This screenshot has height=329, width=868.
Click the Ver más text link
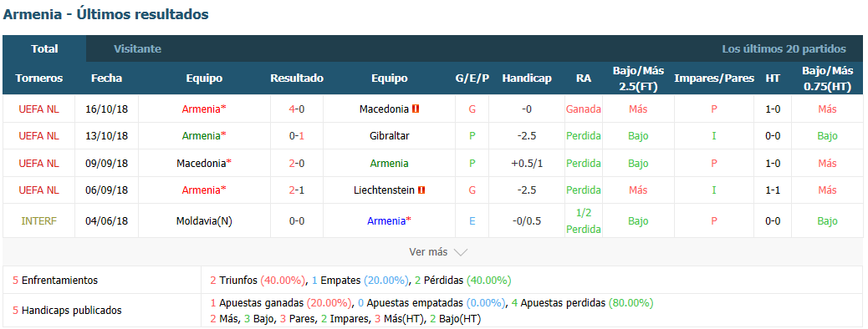click(428, 252)
